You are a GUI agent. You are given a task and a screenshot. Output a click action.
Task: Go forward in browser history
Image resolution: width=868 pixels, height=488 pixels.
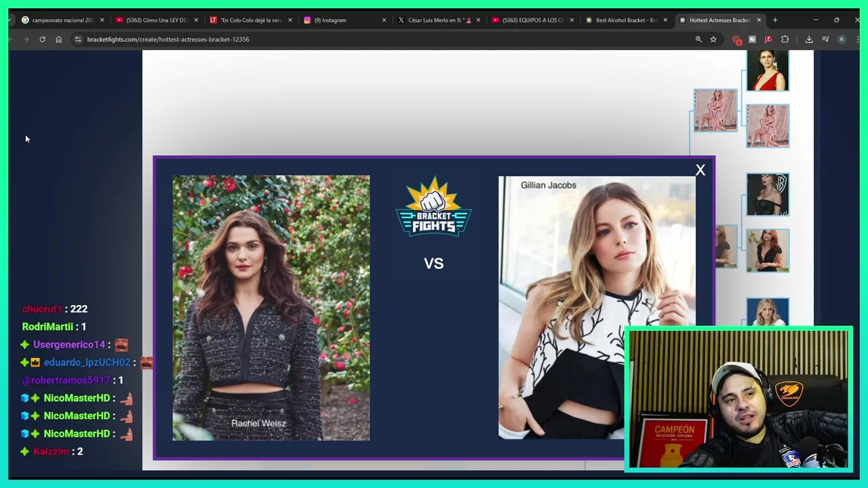tap(26, 39)
